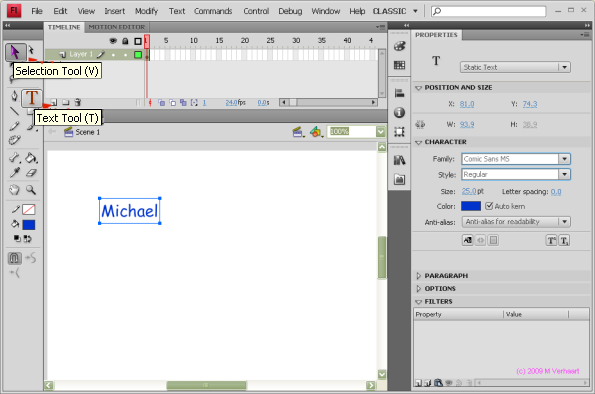Open the Debug menu
The height and width of the screenshot is (394, 595).
[290, 11]
